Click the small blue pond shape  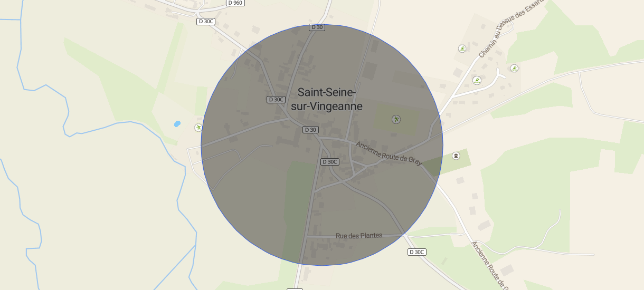[177, 124]
